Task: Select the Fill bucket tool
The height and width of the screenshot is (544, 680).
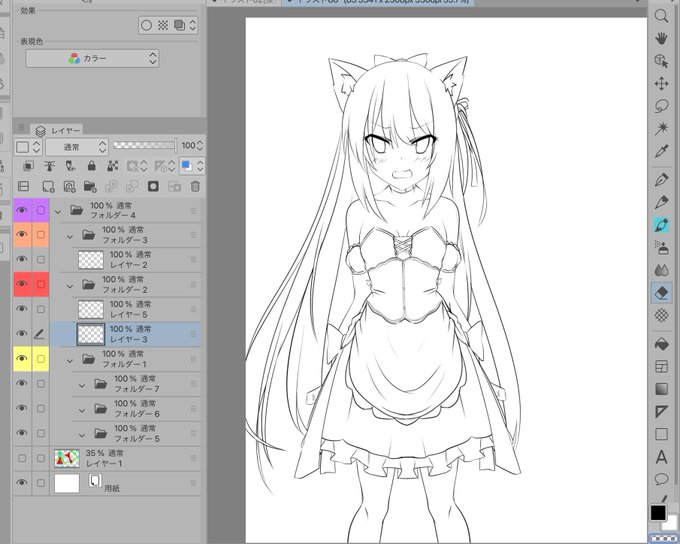Action: pyautogui.click(x=661, y=344)
